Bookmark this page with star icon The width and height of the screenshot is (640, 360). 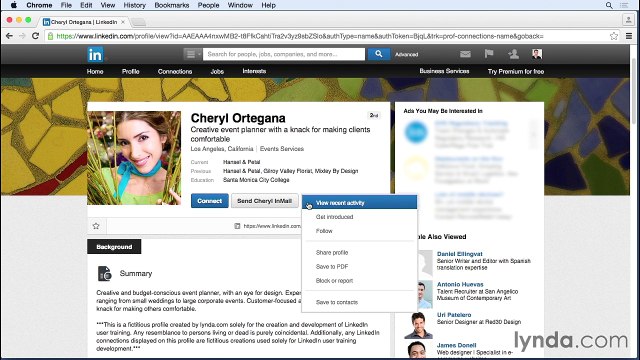pyautogui.click(x=613, y=36)
